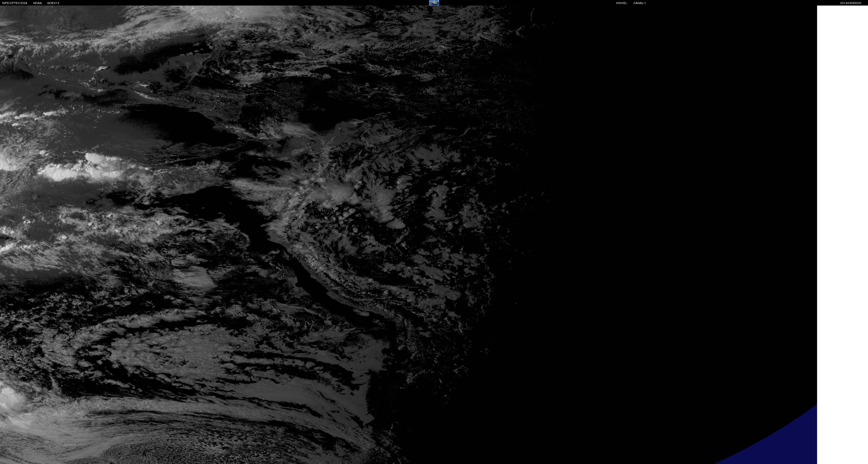Image resolution: width=868 pixels, height=464 pixels.
Task: Click the VISIVEL channel label
Action: [x=621, y=3]
